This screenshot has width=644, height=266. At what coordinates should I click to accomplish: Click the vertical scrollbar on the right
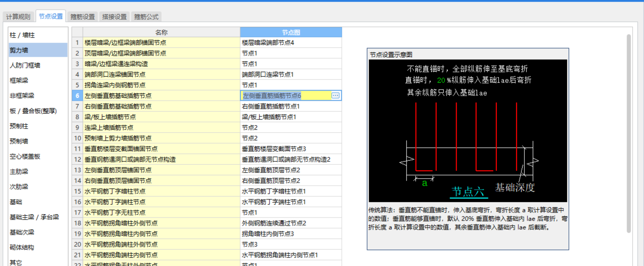click(x=628, y=134)
